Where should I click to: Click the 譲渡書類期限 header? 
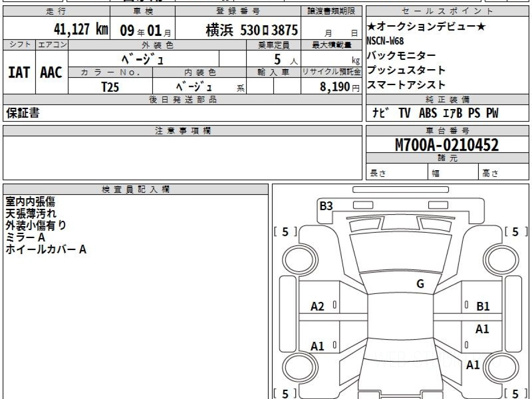(332, 12)
